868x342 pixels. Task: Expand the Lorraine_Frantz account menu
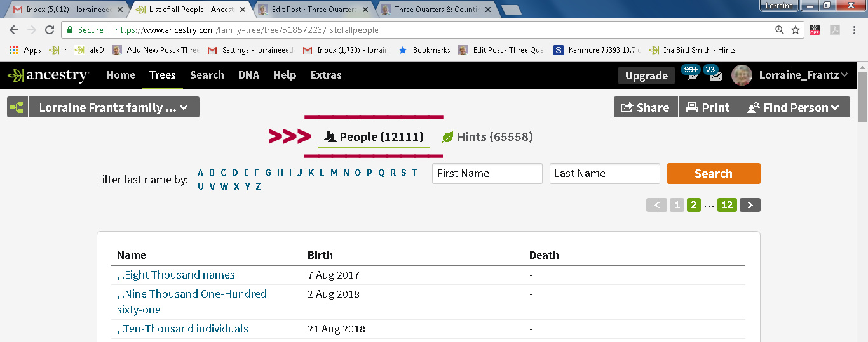coord(803,75)
